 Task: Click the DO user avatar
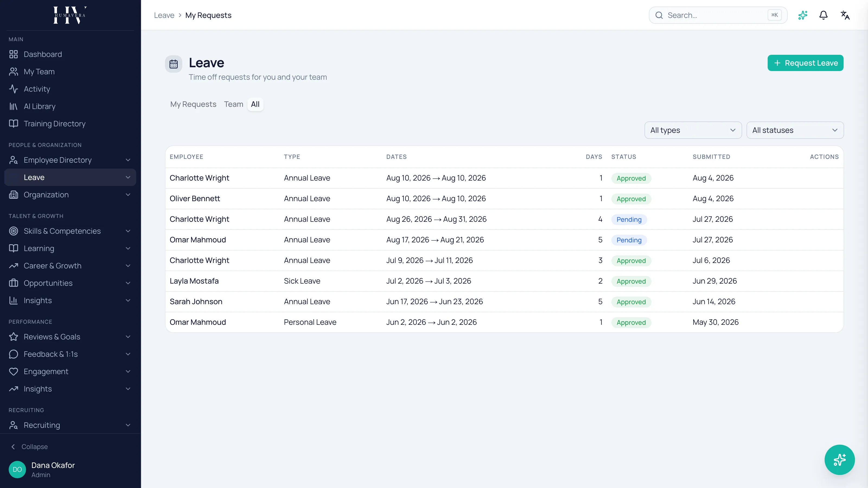(17, 470)
